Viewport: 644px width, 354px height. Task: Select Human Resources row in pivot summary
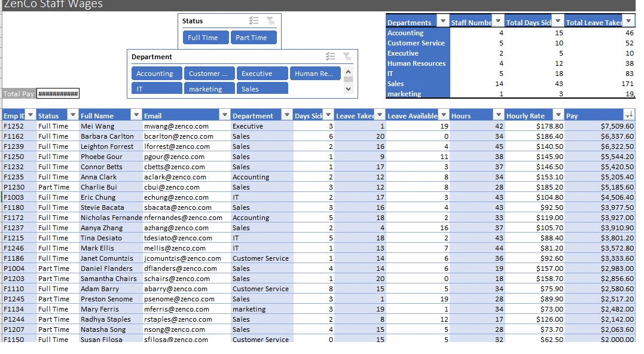point(511,63)
